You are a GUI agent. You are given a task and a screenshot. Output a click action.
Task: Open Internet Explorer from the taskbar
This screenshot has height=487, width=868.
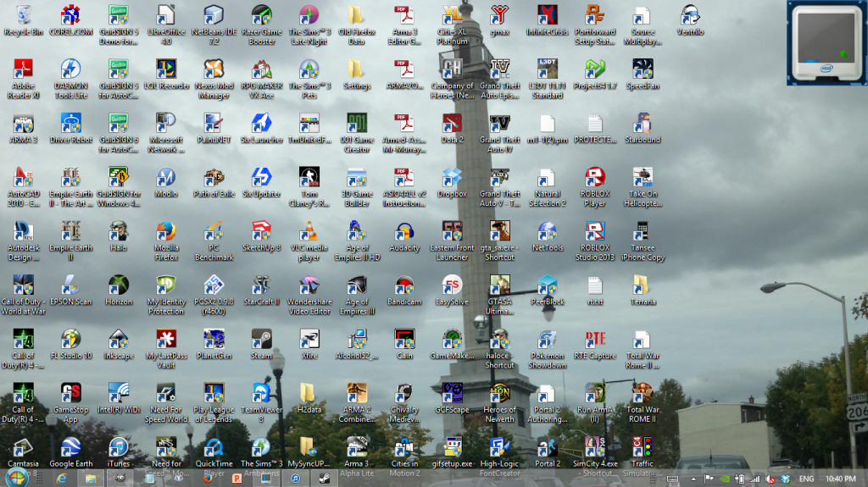click(x=61, y=479)
